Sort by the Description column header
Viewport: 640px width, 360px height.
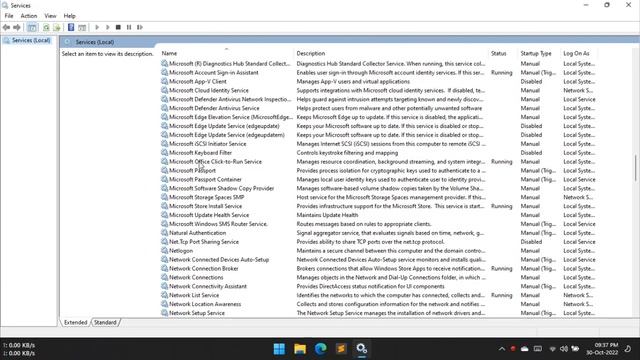(391, 53)
